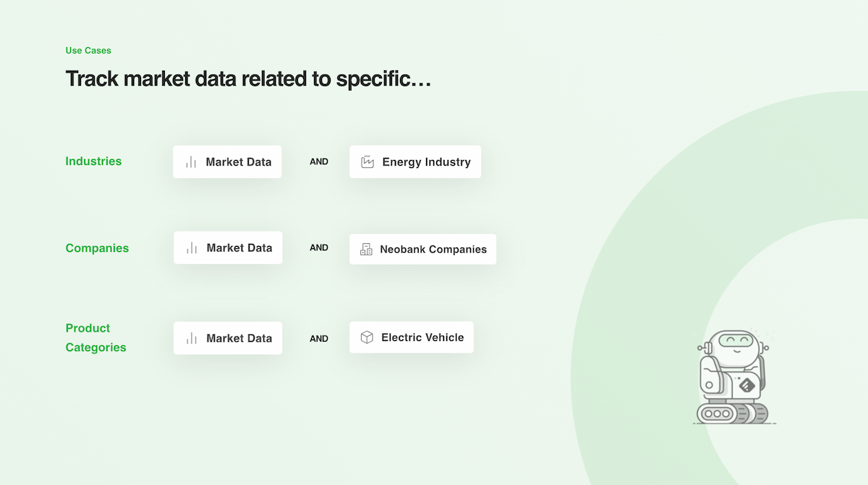This screenshot has height=485, width=868.
Task: Click the Product Categories label
Action: tap(95, 338)
